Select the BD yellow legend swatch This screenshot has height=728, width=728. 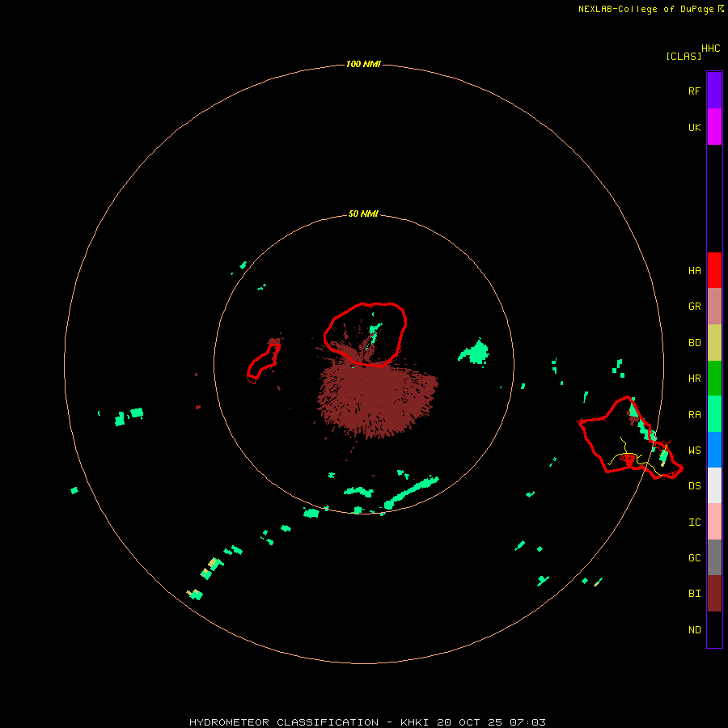714,343
